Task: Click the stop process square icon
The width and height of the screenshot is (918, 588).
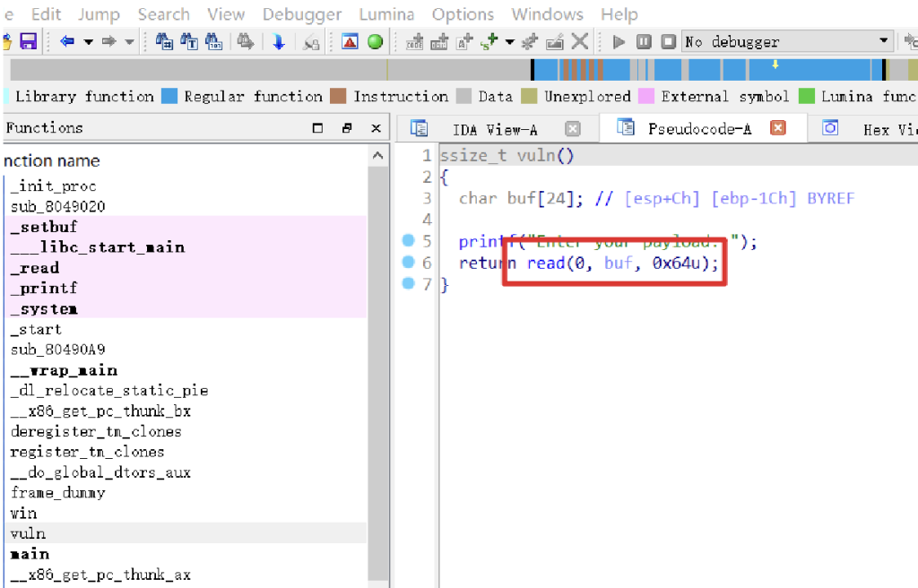Action: [x=668, y=42]
